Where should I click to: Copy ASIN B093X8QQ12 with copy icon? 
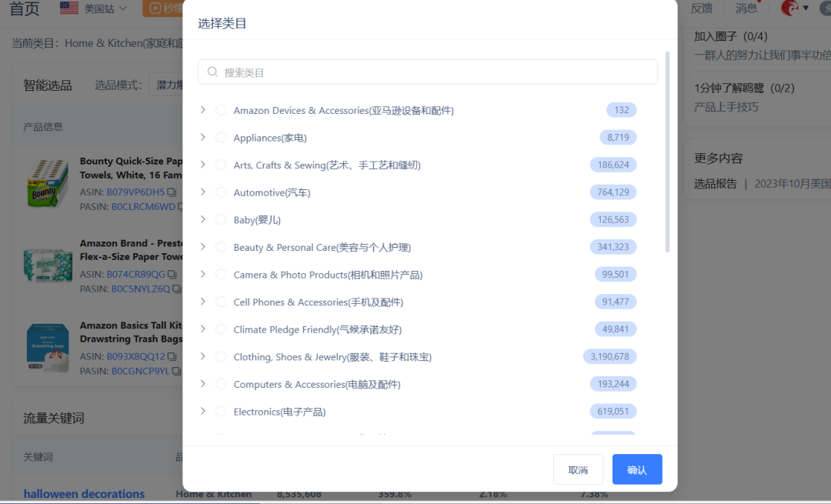[172, 356]
